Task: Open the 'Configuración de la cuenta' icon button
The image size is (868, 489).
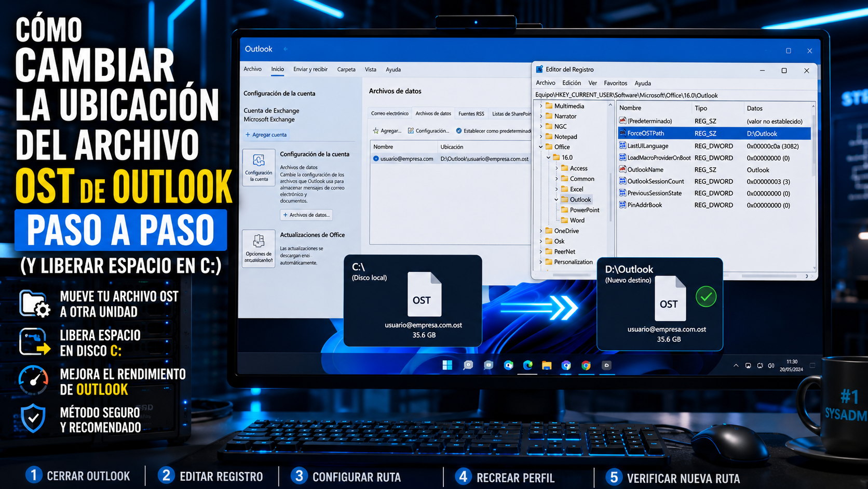Action: [x=259, y=167]
